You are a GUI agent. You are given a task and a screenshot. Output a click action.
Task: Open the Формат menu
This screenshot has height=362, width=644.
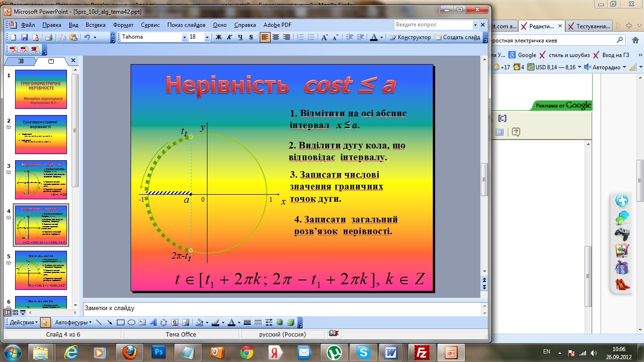tap(124, 25)
